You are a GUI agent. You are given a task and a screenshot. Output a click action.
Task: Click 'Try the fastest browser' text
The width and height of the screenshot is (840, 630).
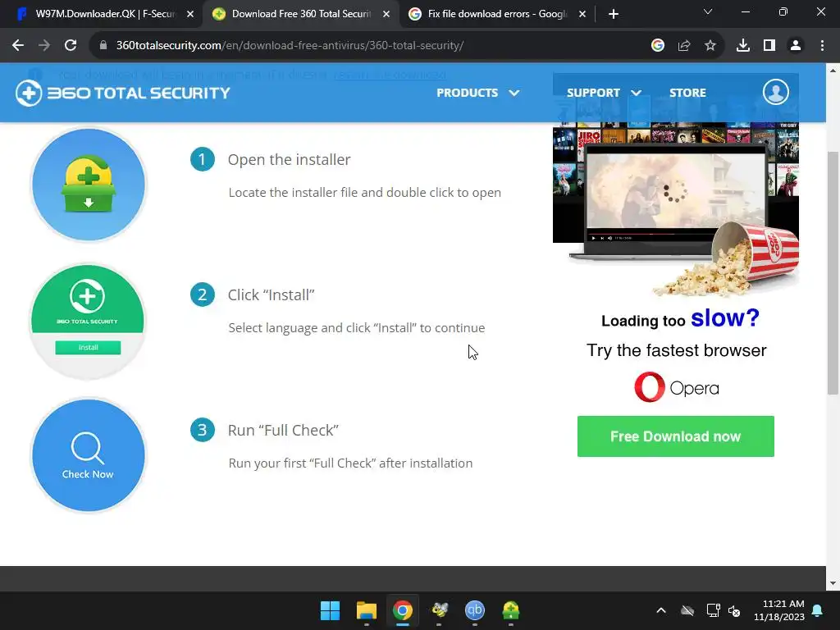tap(676, 350)
